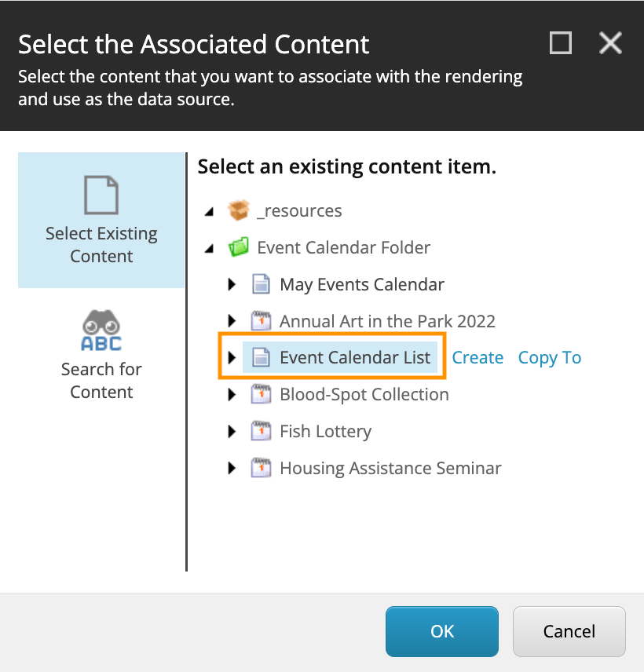
Task: Click the Fish Lottery calendar icon
Action: 261,431
